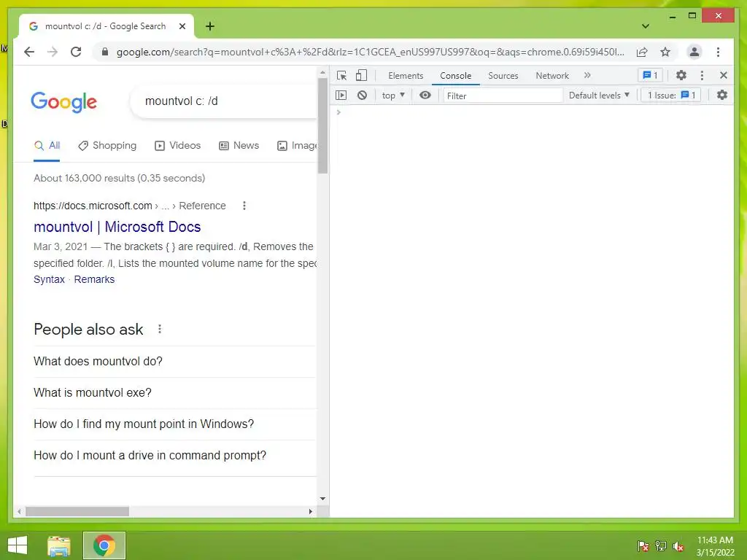
Task: Open the messages badge showing 1
Action: click(x=650, y=75)
